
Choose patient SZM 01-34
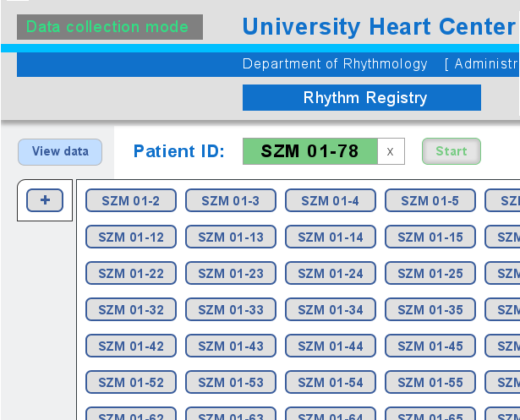(331, 310)
